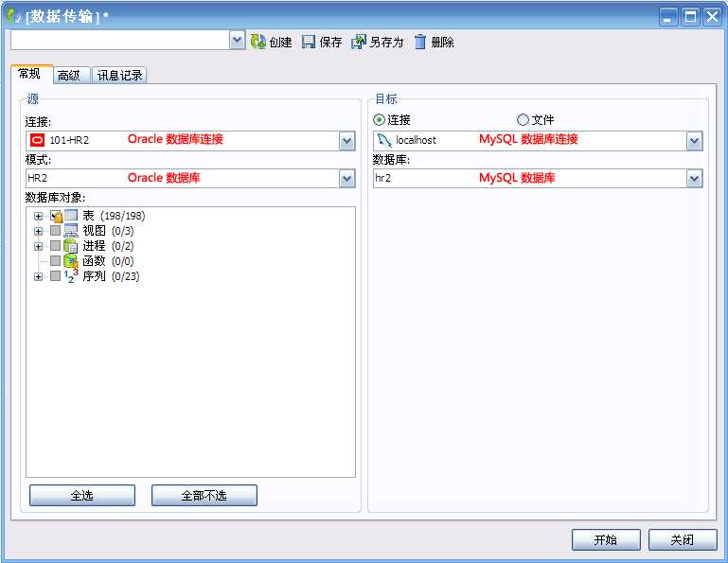The height and width of the screenshot is (563, 728).
Task: Expand the 视图 (0/3) tree node
Action: coord(38,231)
